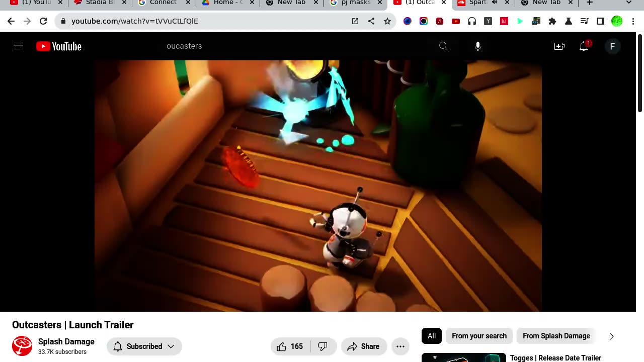644x362 pixels.
Task: Mute the Spart tab audio
Action: point(495,3)
